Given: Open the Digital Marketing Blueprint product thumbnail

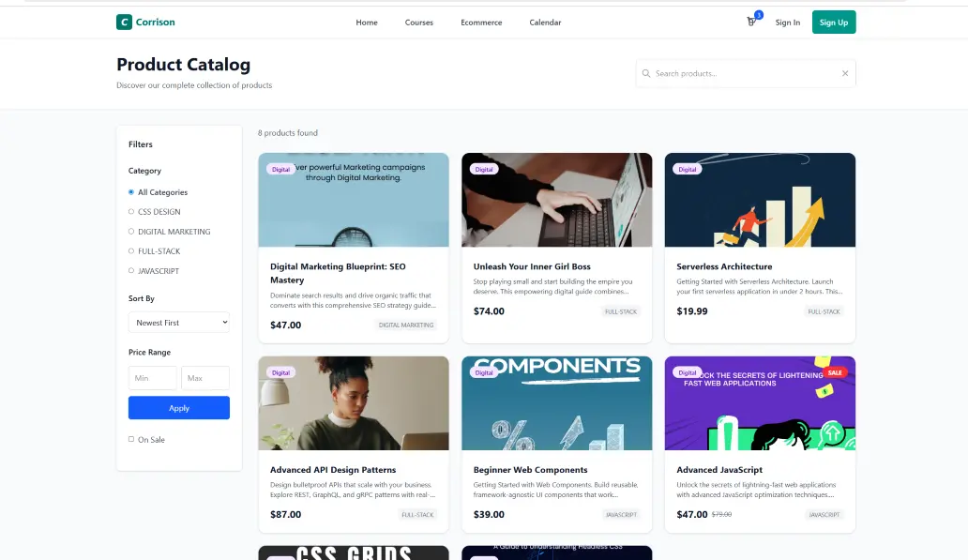Looking at the screenshot, I should [x=354, y=200].
